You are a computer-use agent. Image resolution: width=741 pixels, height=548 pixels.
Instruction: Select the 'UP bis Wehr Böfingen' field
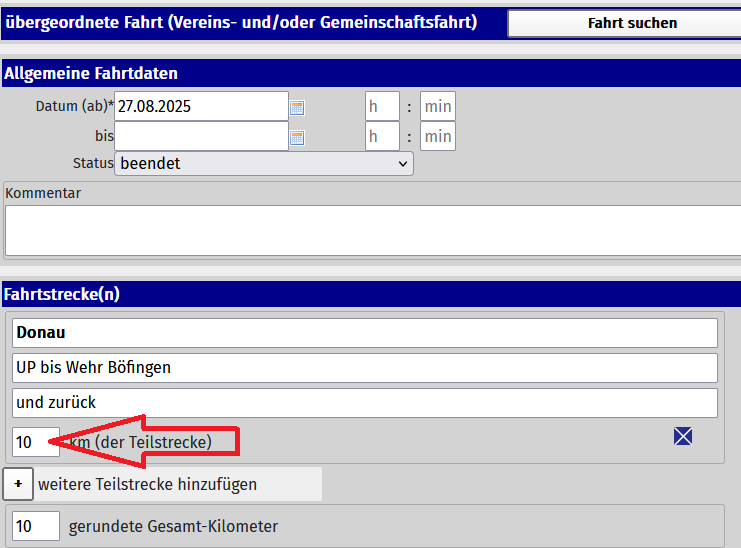click(365, 368)
